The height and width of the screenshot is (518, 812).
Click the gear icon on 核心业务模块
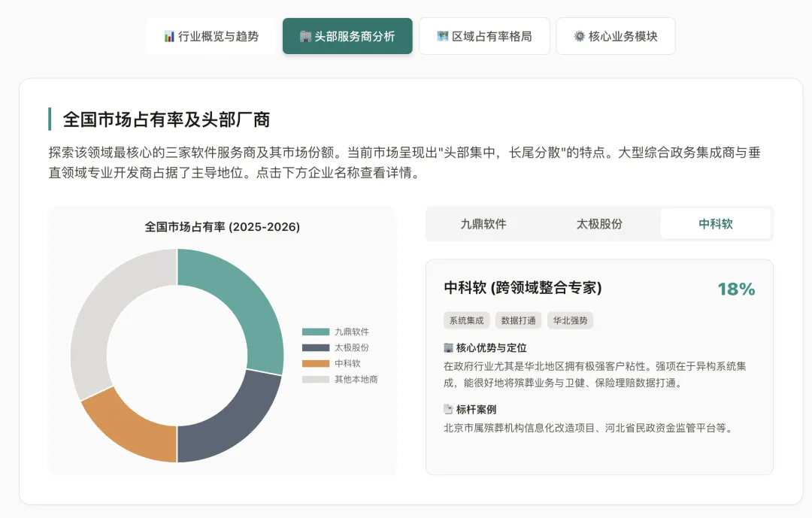(580, 36)
